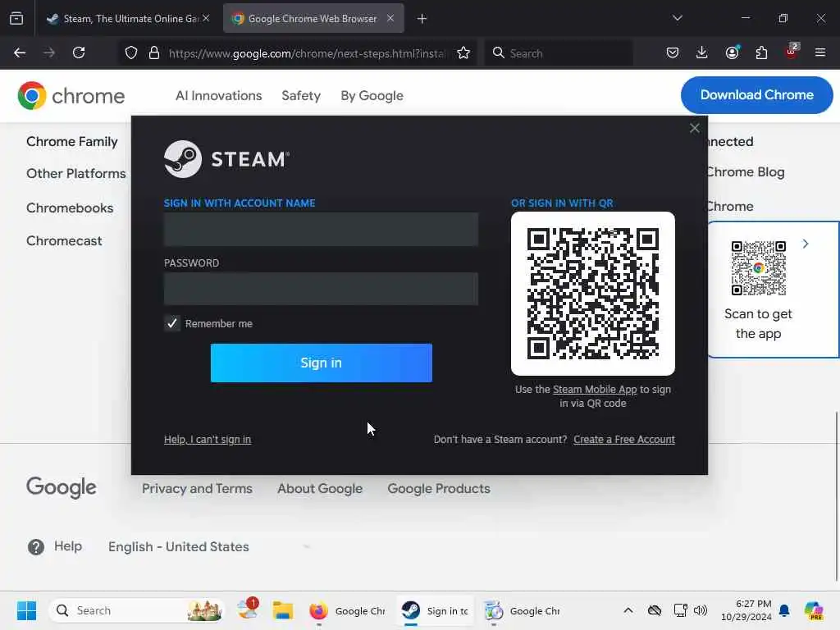Open a new browser tab
This screenshot has width=840, height=630.
pyautogui.click(x=422, y=19)
